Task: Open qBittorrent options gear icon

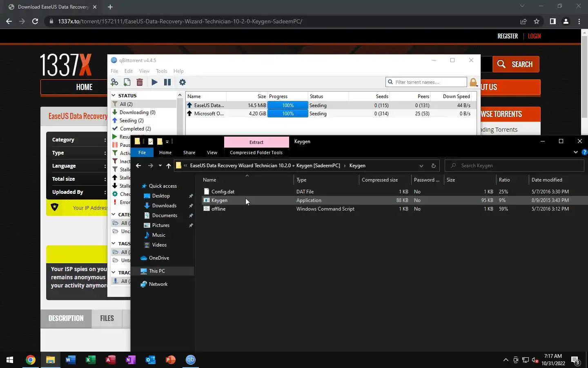Action: point(183,82)
